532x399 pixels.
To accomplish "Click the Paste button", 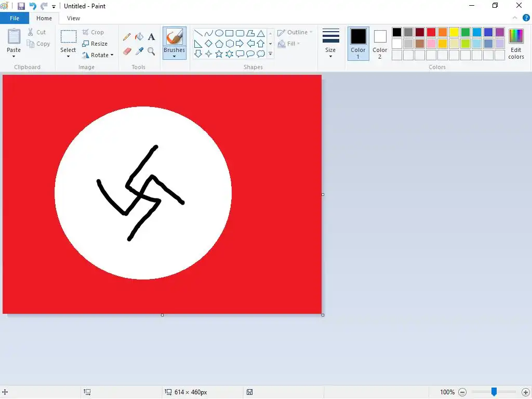I will pyautogui.click(x=14, y=41).
